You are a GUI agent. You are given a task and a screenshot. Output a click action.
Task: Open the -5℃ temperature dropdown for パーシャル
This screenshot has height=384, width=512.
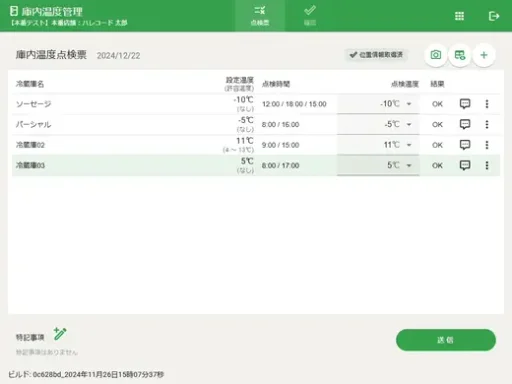[x=378, y=124]
